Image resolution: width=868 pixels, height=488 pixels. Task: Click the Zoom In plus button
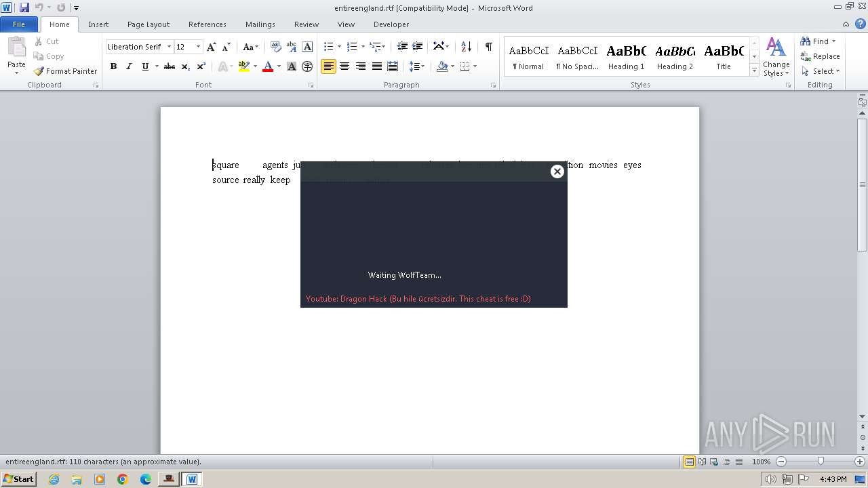point(860,462)
